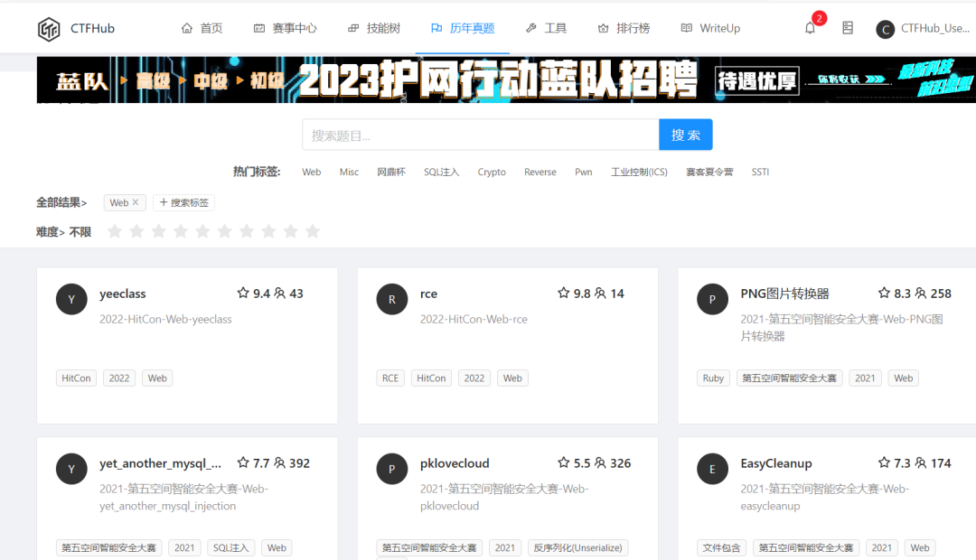Open the yet_another_mysql_... challenge title
The width and height of the screenshot is (976, 560).
(161, 463)
